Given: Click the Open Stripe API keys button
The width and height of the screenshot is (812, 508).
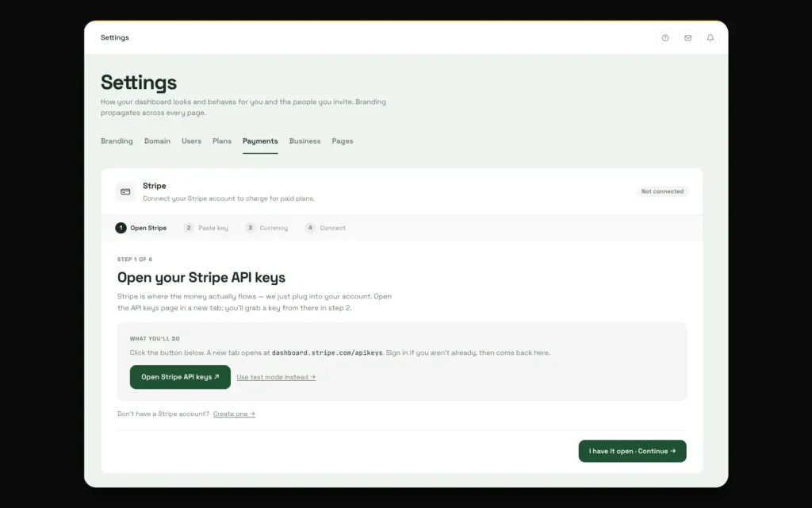Looking at the screenshot, I should pyautogui.click(x=180, y=377).
